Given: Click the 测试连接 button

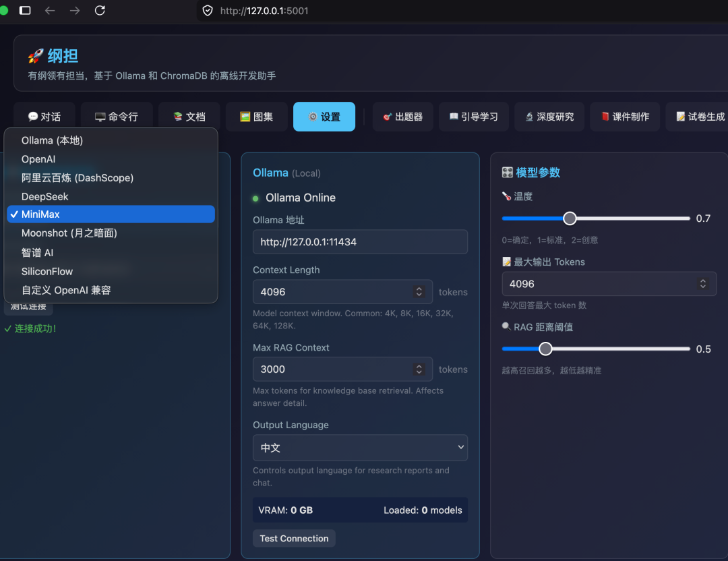Looking at the screenshot, I should tap(28, 307).
